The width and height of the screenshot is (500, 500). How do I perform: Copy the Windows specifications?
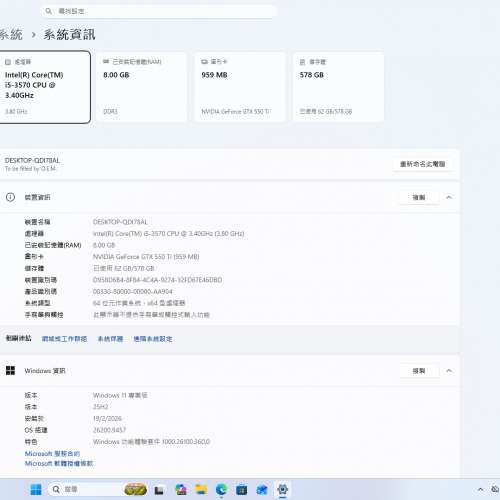tap(419, 371)
